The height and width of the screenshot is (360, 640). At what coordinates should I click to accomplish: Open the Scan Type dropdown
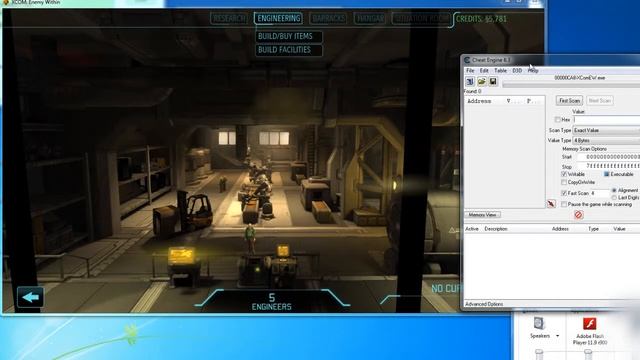(x=606, y=130)
